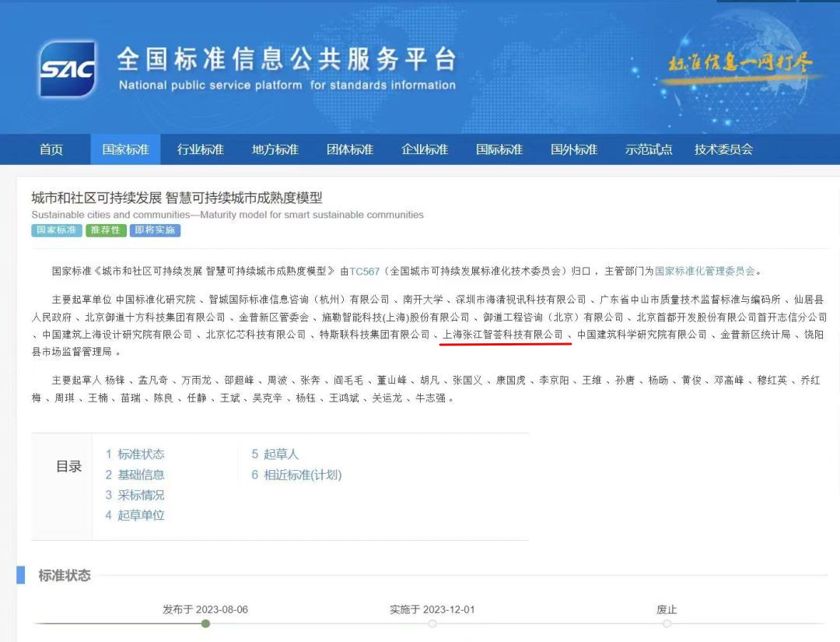Open the 首页 home tab
This screenshot has width=840, height=642.
51,149
